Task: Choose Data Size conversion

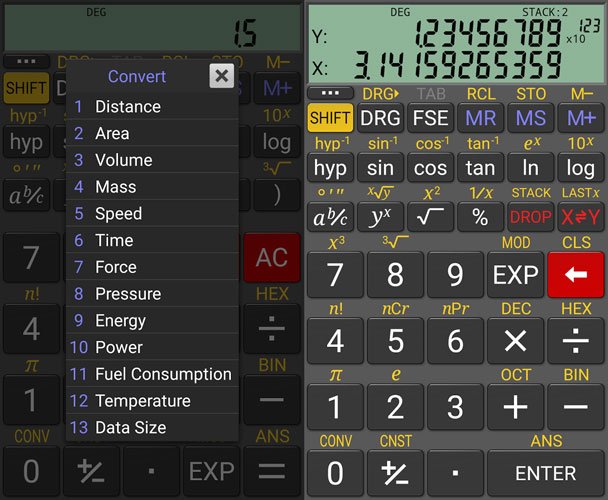Action: tap(152, 428)
